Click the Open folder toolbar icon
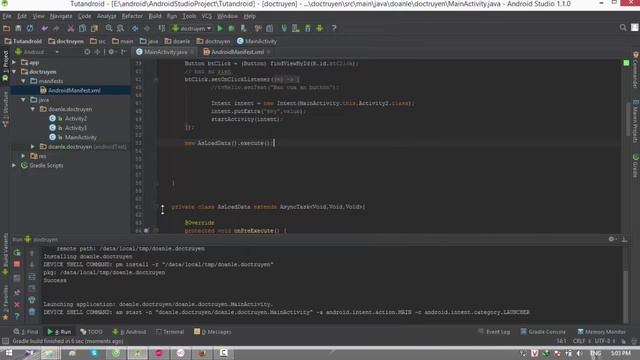640x360 pixels. (6, 28)
